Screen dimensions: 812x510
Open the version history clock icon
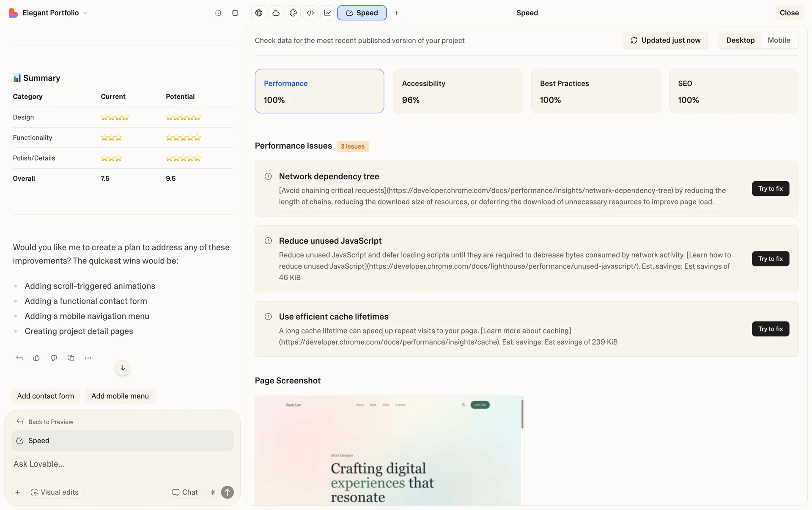click(x=218, y=13)
